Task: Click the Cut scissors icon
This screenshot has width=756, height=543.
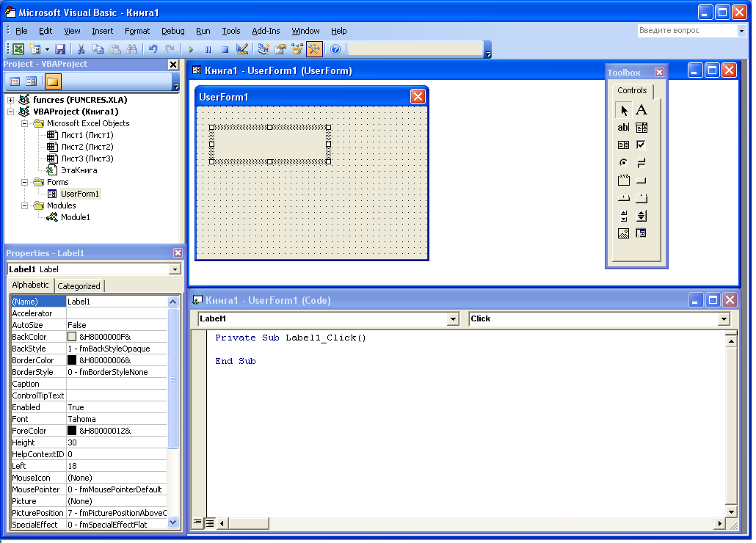Action: click(x=81, y=49)
